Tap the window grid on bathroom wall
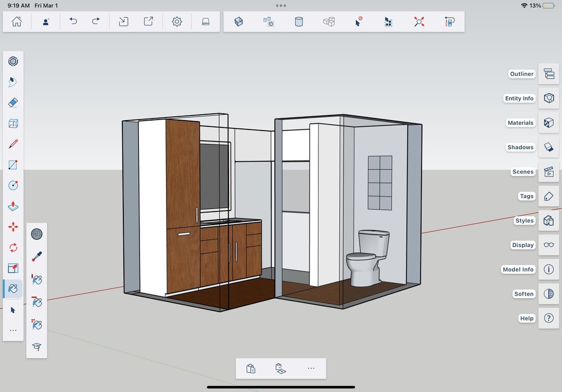 pos(380,182)
